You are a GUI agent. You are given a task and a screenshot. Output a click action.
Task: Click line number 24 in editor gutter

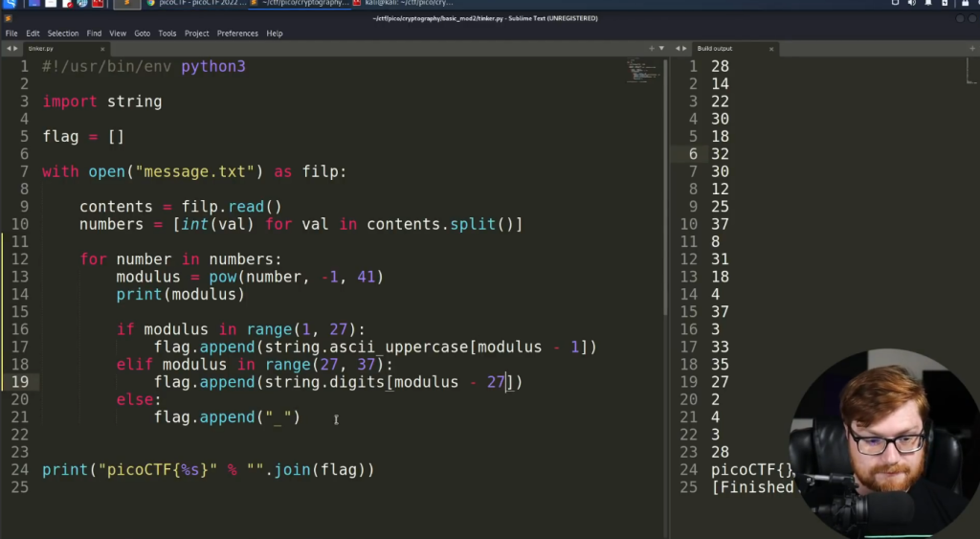(20, 470)
